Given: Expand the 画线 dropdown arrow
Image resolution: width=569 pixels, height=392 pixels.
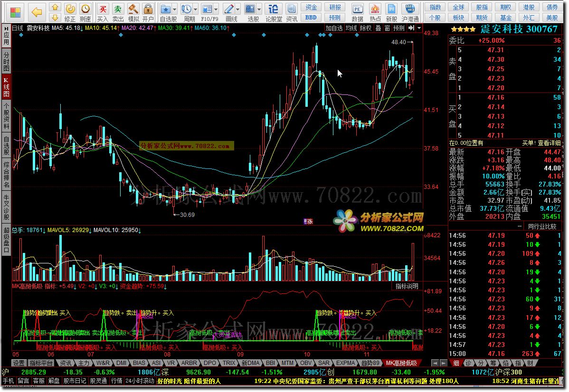Looking at the screenshot, I should (238, 9).
